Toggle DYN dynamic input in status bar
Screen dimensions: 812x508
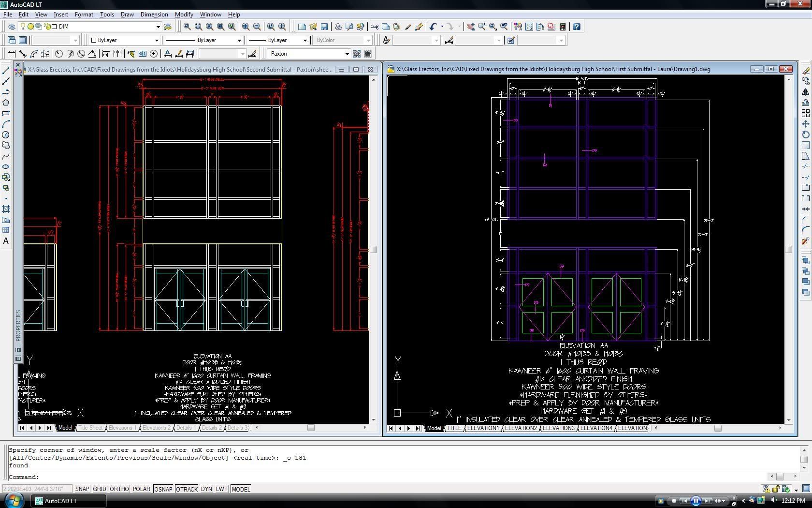206,489
